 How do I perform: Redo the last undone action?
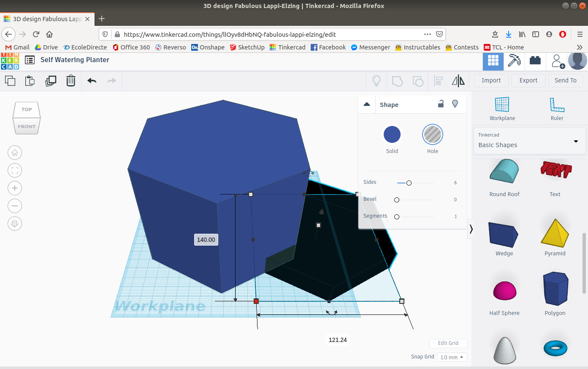[x=111, y=80]
